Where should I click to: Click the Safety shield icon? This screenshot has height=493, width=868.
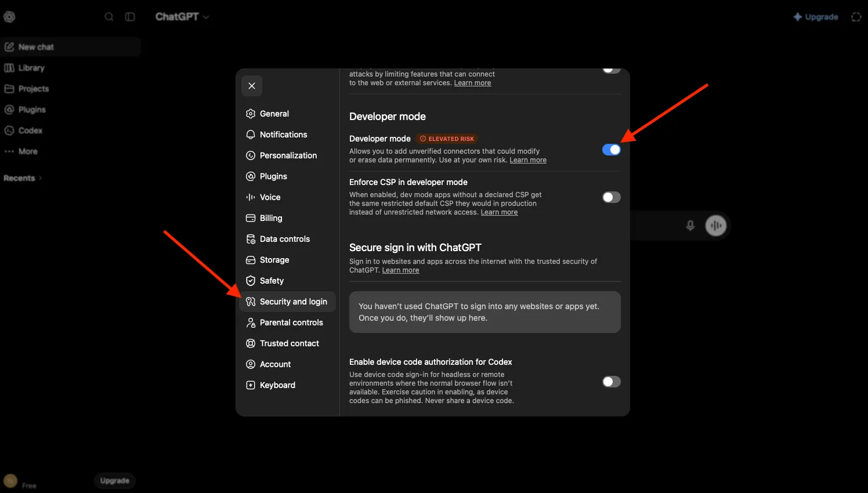tap(251, 281)
